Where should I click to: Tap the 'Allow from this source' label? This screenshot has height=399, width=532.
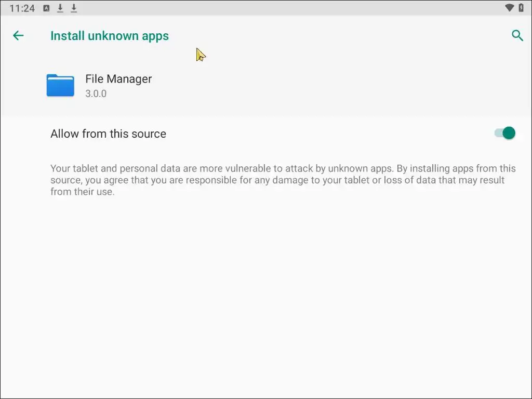click(x=108, y=134)
